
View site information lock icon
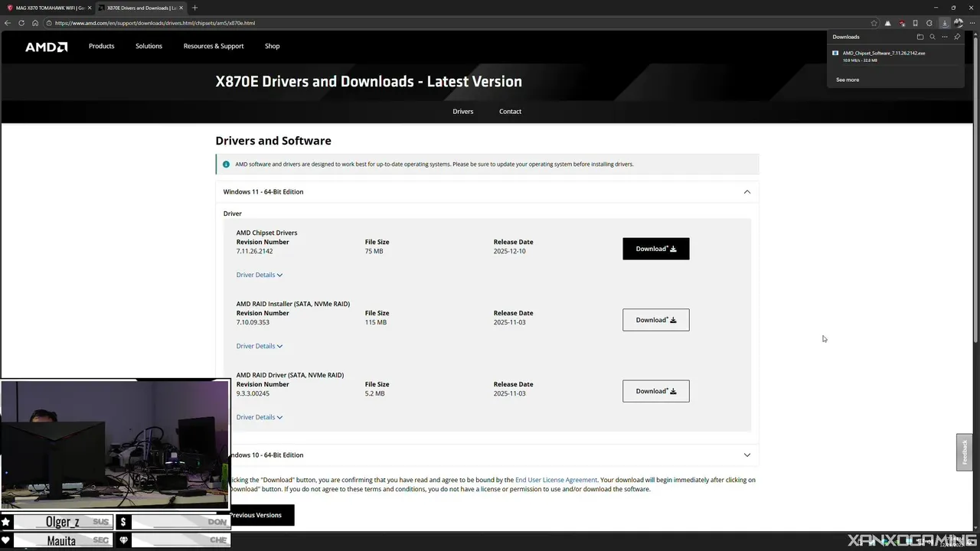coord(50,23)
